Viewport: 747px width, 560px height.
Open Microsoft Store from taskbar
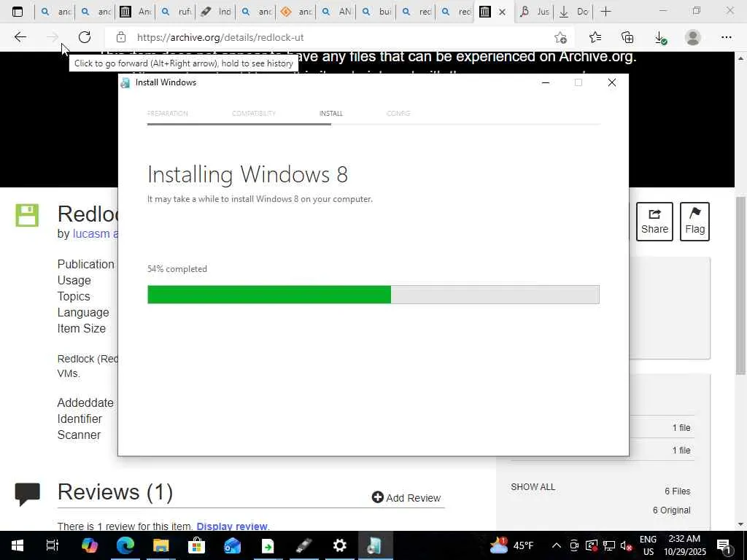pos(196,545)
